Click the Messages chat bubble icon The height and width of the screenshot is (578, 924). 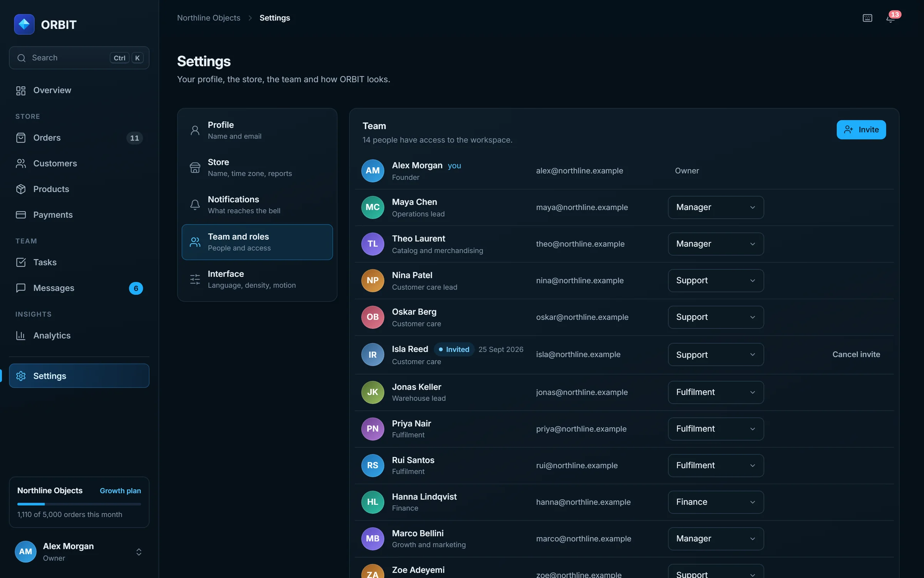[x=21, y=288]
